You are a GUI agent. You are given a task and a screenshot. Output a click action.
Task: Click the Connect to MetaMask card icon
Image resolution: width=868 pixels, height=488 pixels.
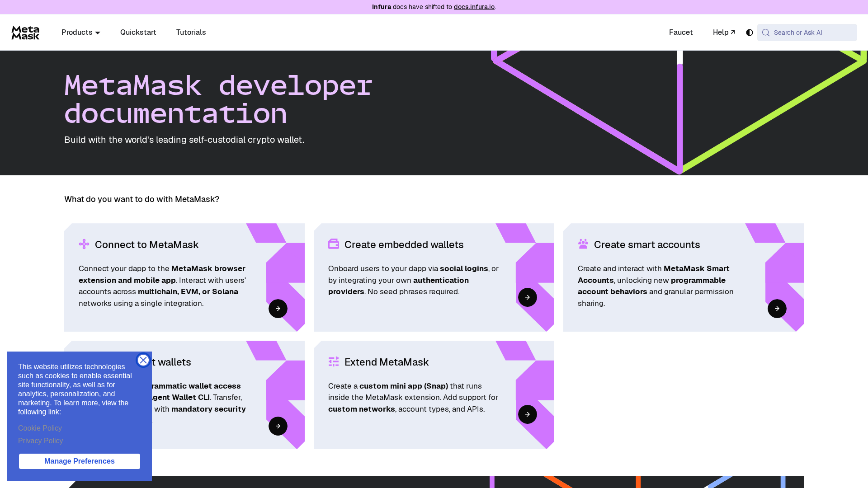pyautogui.click(x=84, y=244)
